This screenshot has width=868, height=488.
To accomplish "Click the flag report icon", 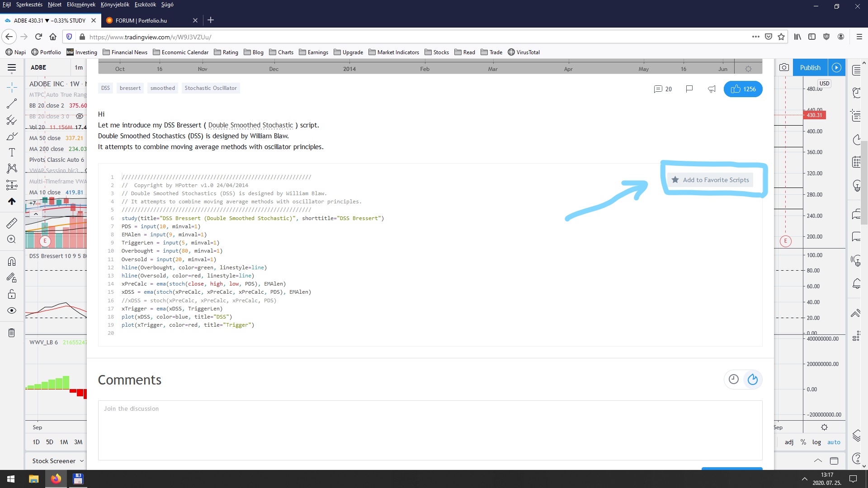I will (689, 89).
